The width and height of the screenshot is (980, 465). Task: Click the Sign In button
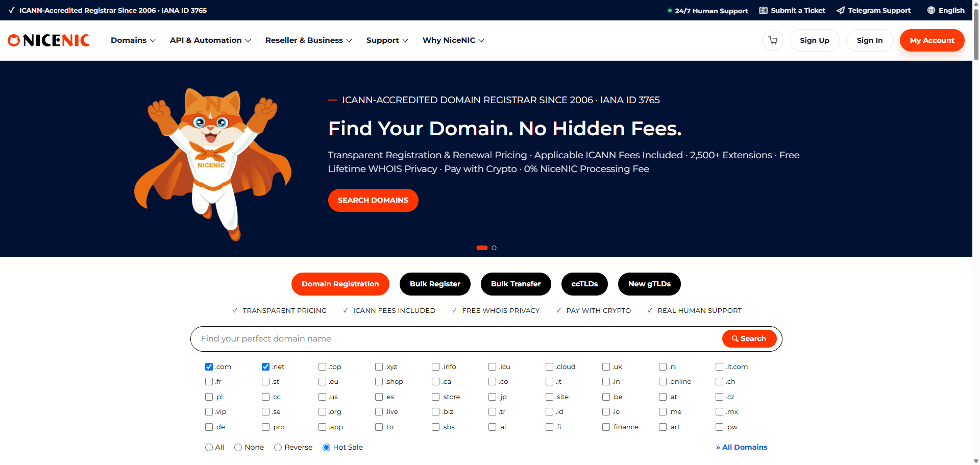point(870,40)
